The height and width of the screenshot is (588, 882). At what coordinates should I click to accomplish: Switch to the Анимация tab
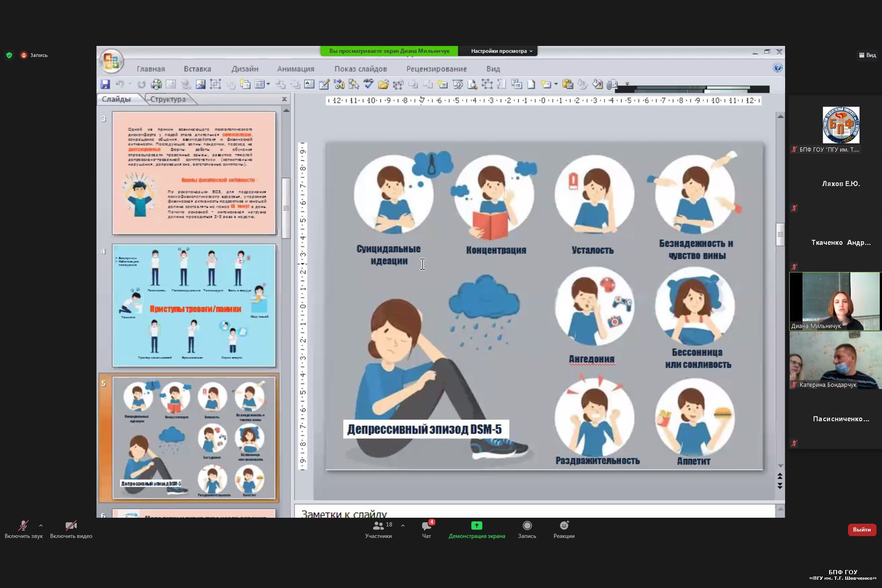[296, 69]
